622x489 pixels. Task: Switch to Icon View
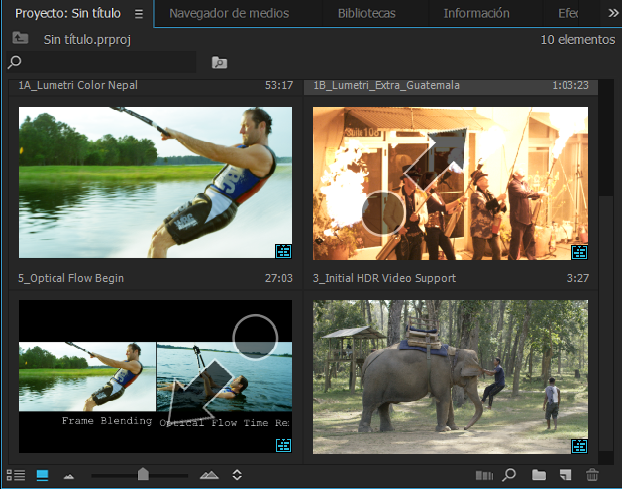(42, 475)
